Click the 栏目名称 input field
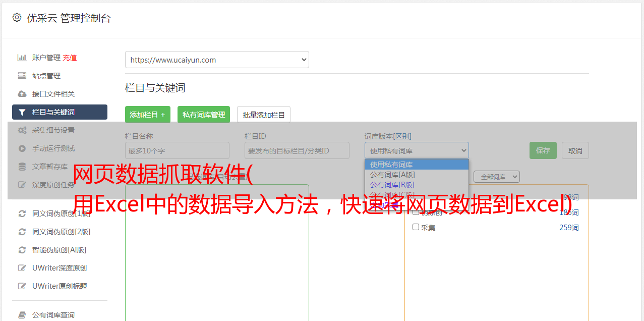Viewport: 644px width, 321px height. [177, 150]
